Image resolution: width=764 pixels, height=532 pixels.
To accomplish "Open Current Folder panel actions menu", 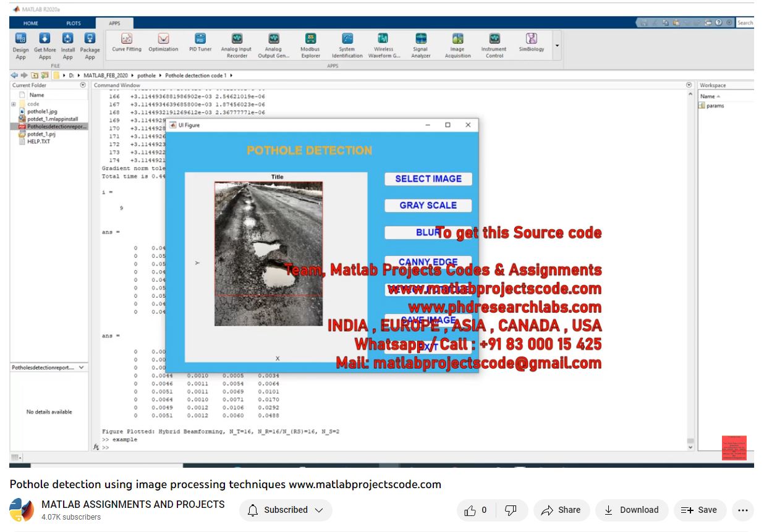I will coord(83,85).
